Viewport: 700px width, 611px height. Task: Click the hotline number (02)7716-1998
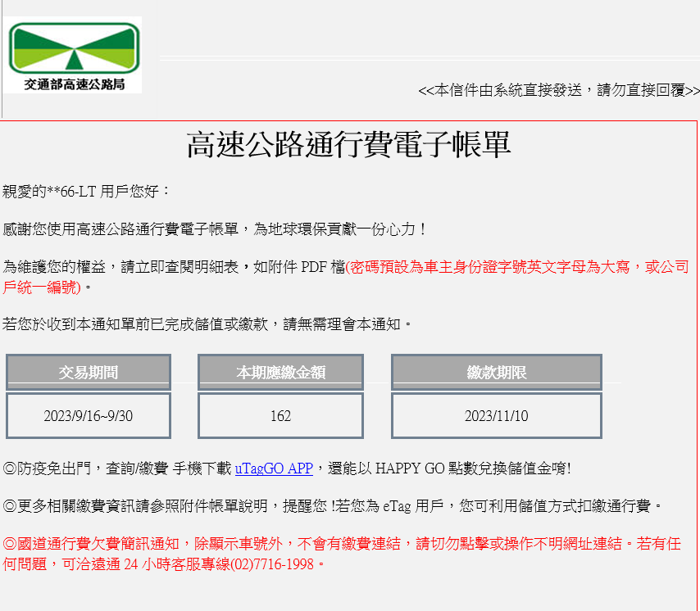click(272, 564)
